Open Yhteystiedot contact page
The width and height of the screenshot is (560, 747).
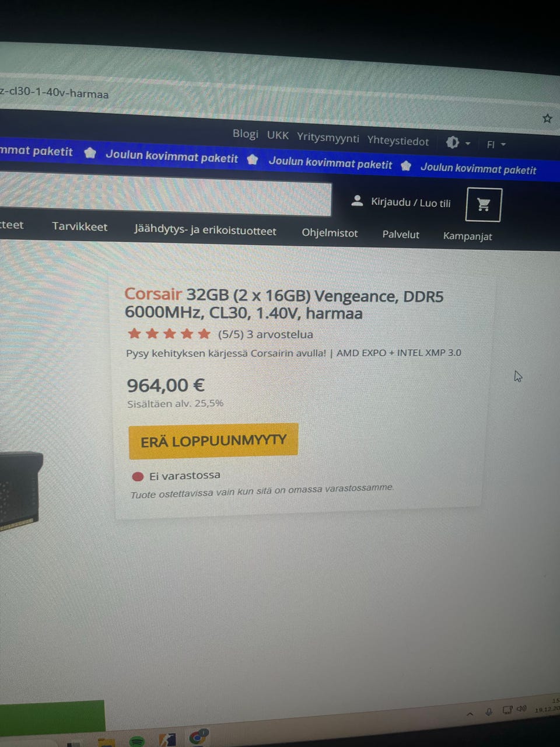(x=398, y=141)
